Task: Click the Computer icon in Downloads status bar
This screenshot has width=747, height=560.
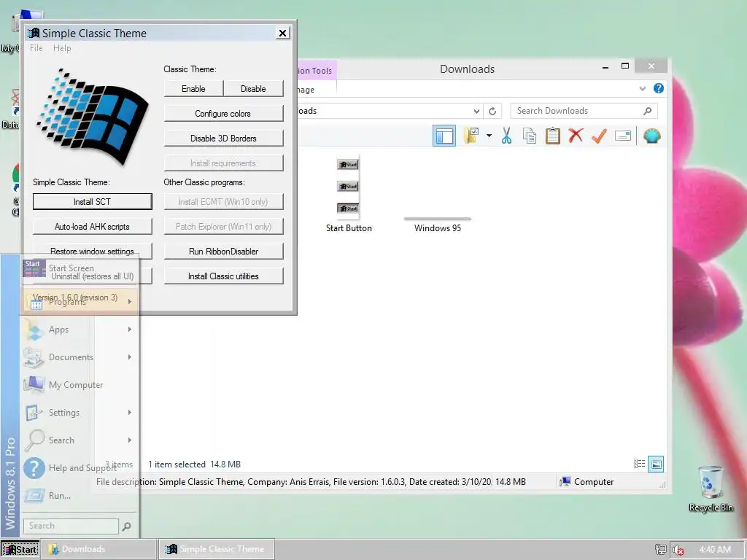Action: pyautogui.click(x=565, y=482)
